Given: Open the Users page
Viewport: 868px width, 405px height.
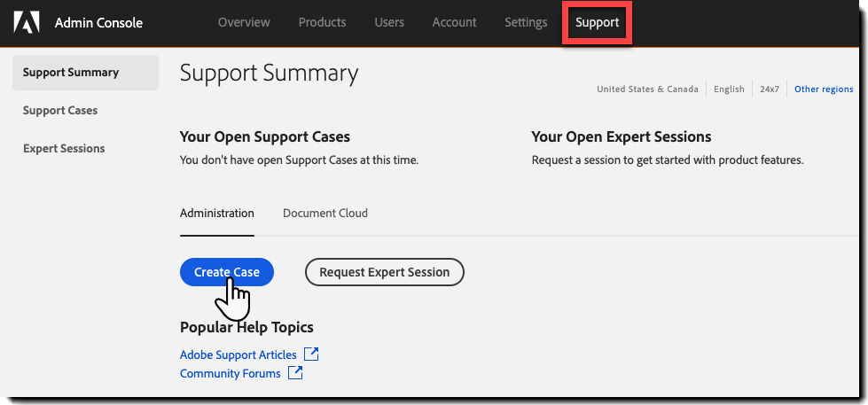Looking at the screenshot, I should click(x=389, y=22).
